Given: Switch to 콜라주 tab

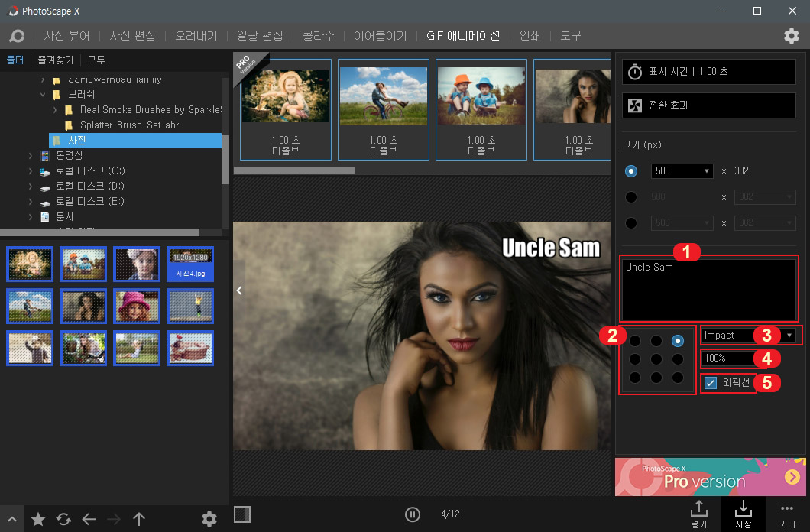Looking at the screenshot, I should point(318,36).
